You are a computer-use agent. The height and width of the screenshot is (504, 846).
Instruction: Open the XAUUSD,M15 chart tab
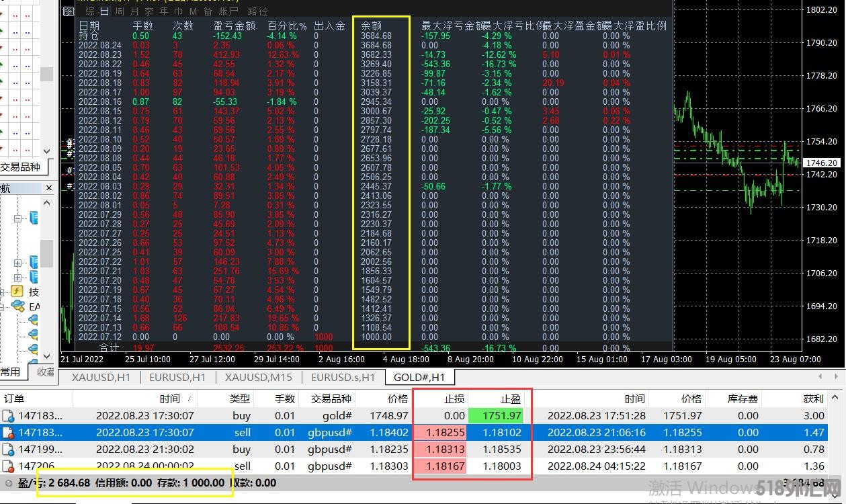tap(258, 378)
